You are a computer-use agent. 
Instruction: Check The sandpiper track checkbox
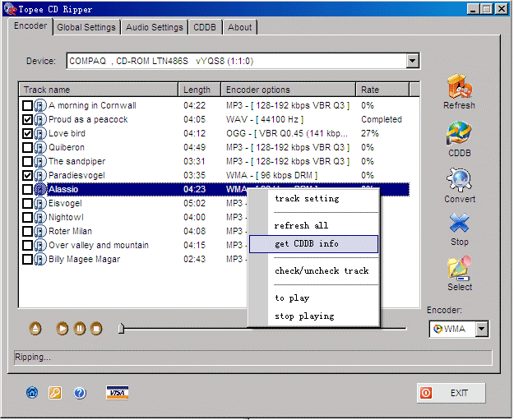27,161
